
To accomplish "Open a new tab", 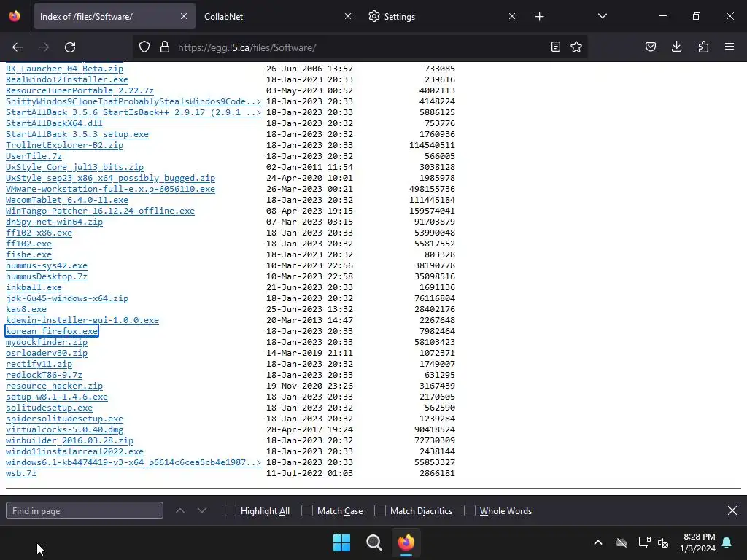I will coord(539,17).
